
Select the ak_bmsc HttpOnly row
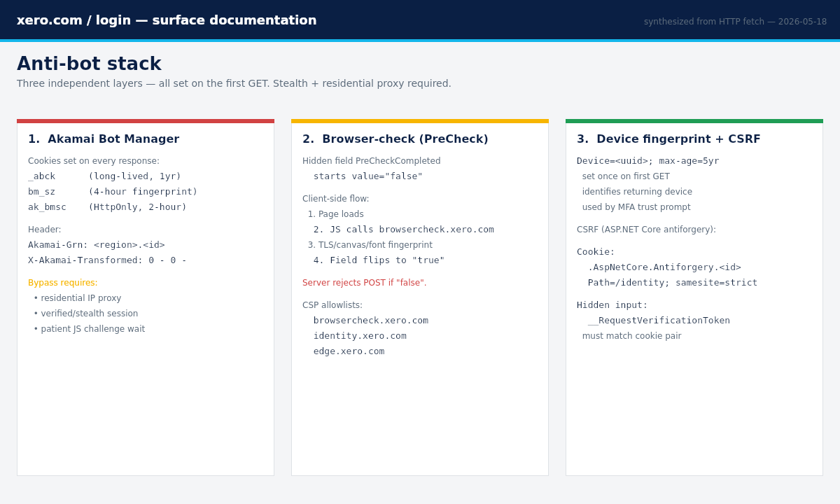107,207
